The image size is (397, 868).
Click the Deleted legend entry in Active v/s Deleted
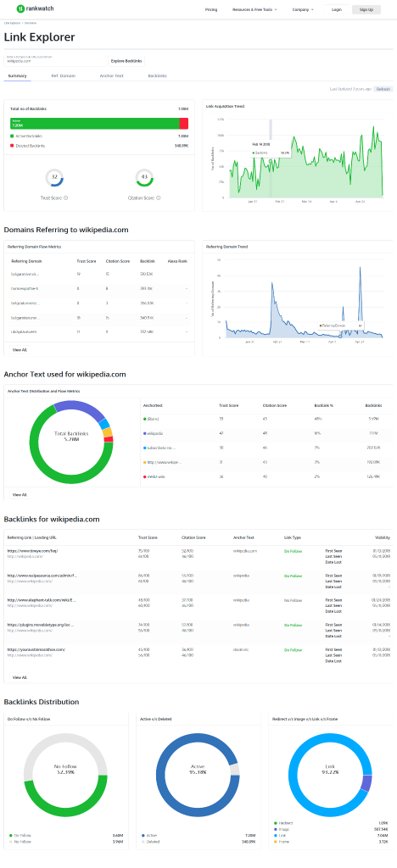click(x=152, y=840)
